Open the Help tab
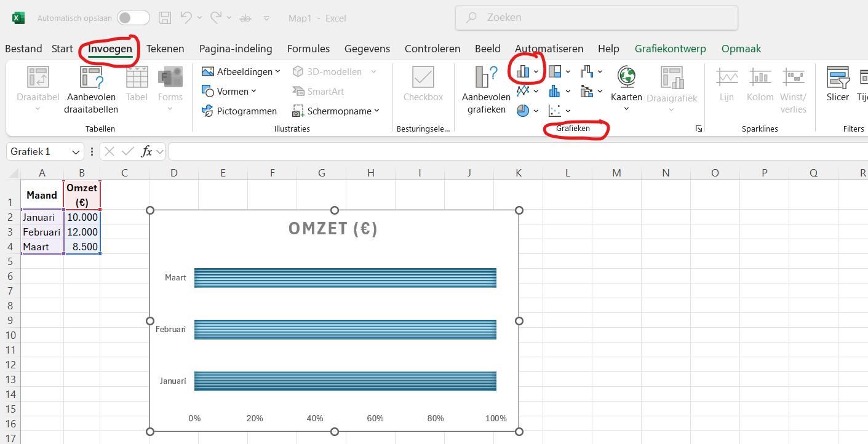868x444 pixels. pyautogui.click(x=608, y=49)
